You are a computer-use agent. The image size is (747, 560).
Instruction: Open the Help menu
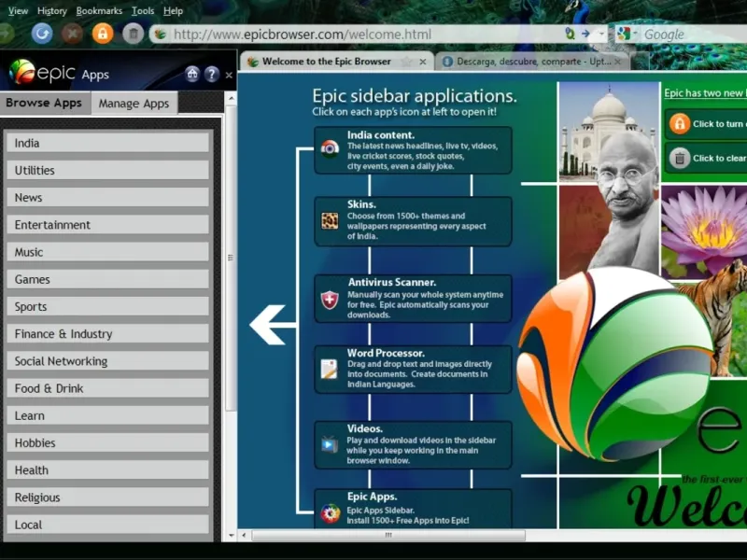pyautogui.click(x=173, y=10)
